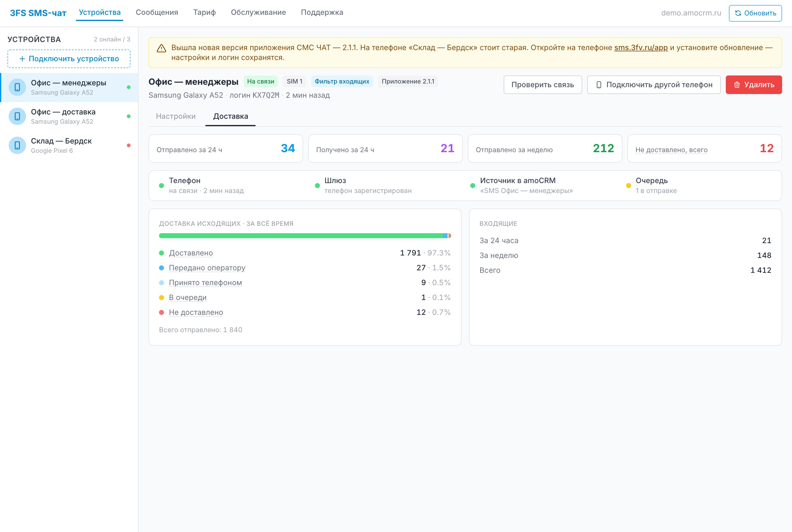This screenshot has width=792, height=532.
Task: Click the В очереди legend label
Action: (x=188, y=298)
